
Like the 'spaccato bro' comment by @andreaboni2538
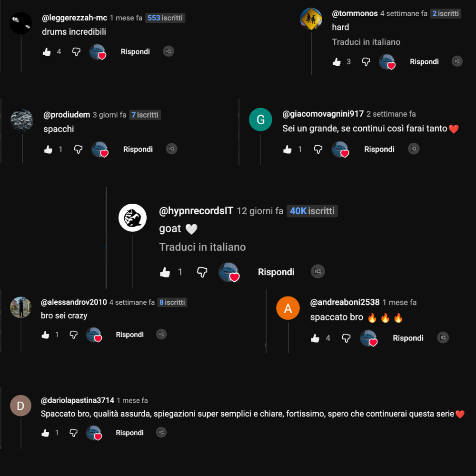point(315,338)
